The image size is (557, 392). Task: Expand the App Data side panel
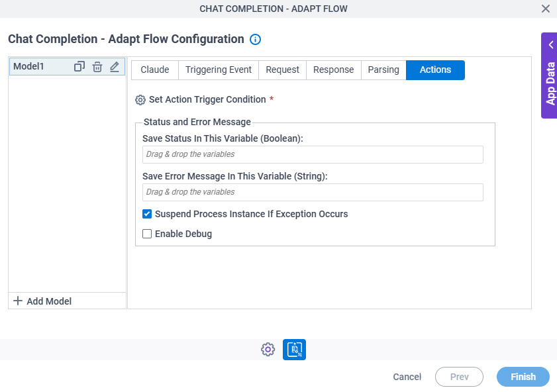tap(549, 75)
